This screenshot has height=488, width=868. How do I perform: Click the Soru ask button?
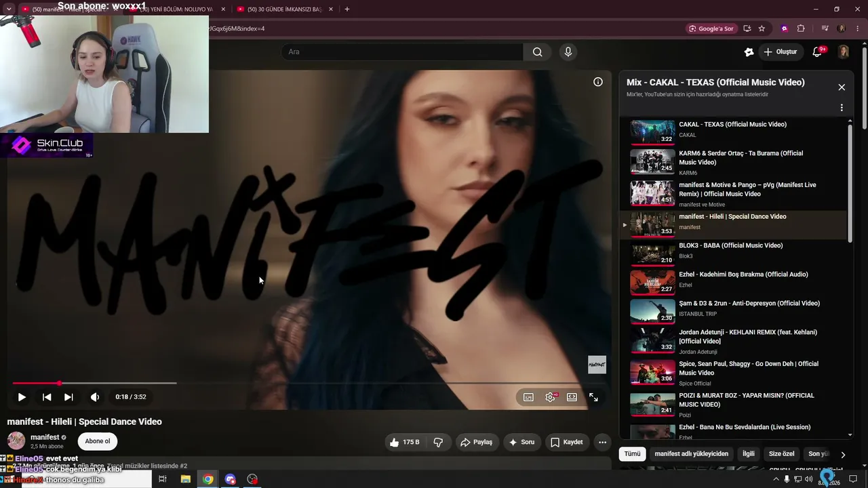[521, 443]
